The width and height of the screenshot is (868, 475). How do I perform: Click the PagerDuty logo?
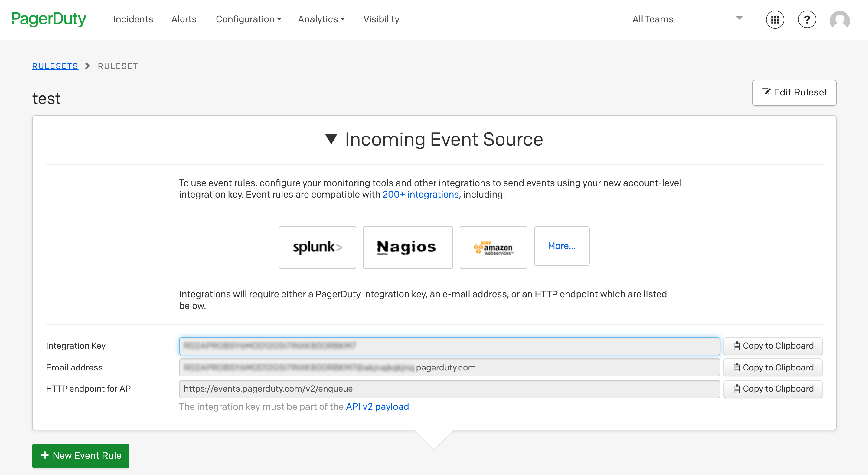pyautogui.click(x=49, y=19)
